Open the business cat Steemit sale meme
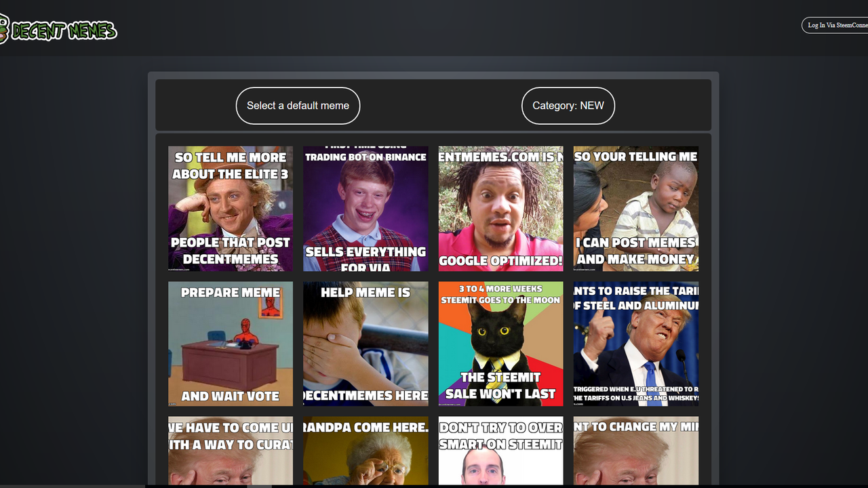 [x=500, y=344]
